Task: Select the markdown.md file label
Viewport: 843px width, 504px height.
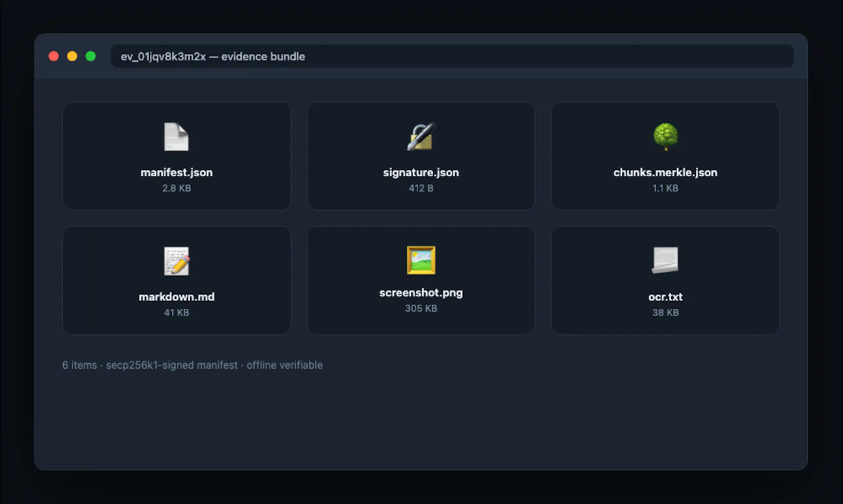Action: pos(177,297)
